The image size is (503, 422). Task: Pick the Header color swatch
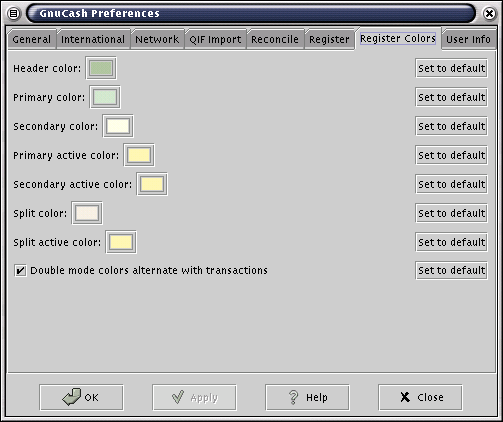coord(101,68)
